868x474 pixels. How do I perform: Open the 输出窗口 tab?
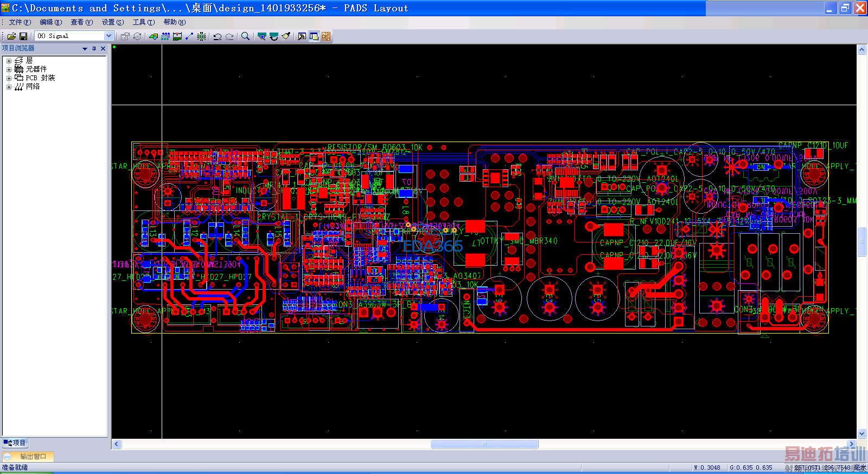(x=28, y=457)
